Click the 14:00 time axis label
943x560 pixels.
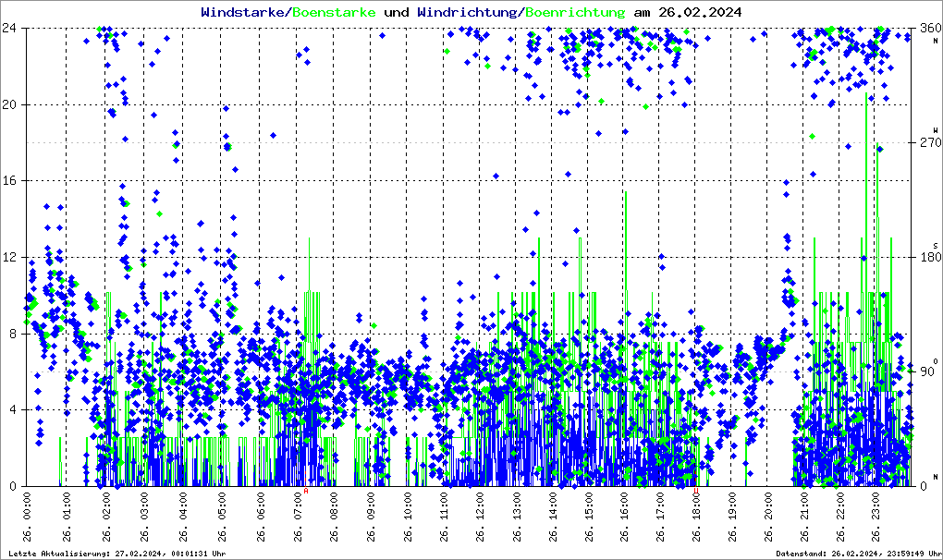pyautogui.click(x=553, y=517)
